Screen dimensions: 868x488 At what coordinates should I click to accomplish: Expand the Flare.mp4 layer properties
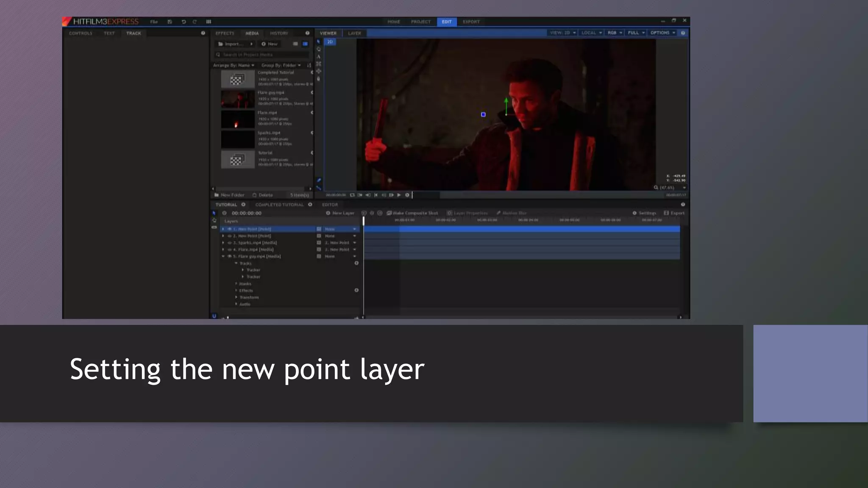coord(223,250)
